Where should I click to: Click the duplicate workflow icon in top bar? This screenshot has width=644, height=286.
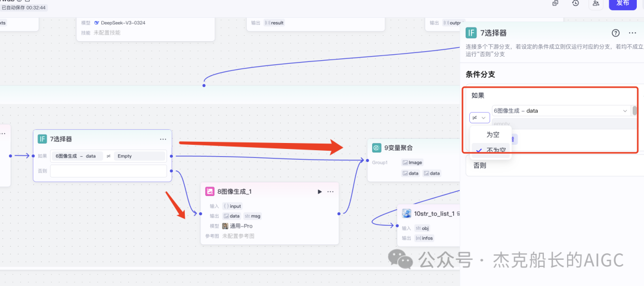click(555, 3)
